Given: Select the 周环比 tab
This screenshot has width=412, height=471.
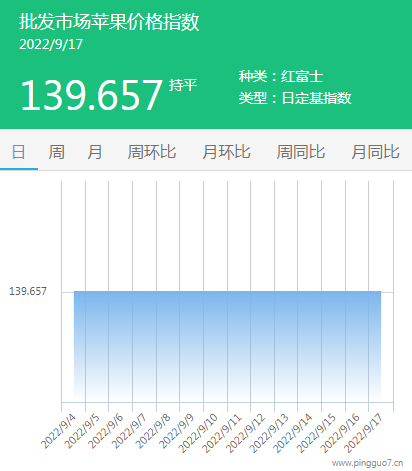Looking at the screenshot, I should 152,152.
